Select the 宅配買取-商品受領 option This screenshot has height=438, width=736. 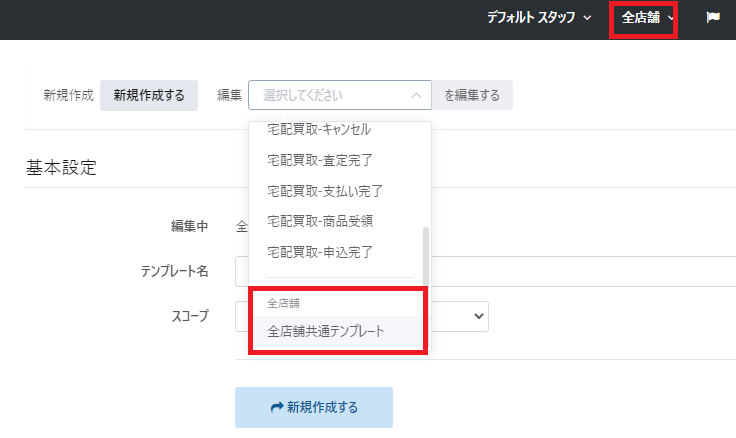[x=320, y=220]
